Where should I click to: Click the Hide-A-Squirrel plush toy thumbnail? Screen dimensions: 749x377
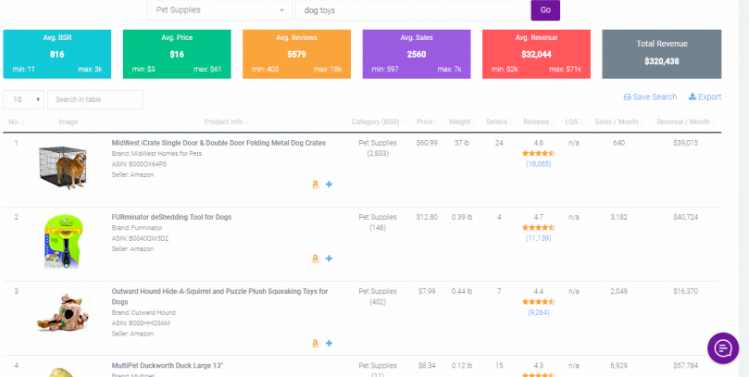click(64, 312)
